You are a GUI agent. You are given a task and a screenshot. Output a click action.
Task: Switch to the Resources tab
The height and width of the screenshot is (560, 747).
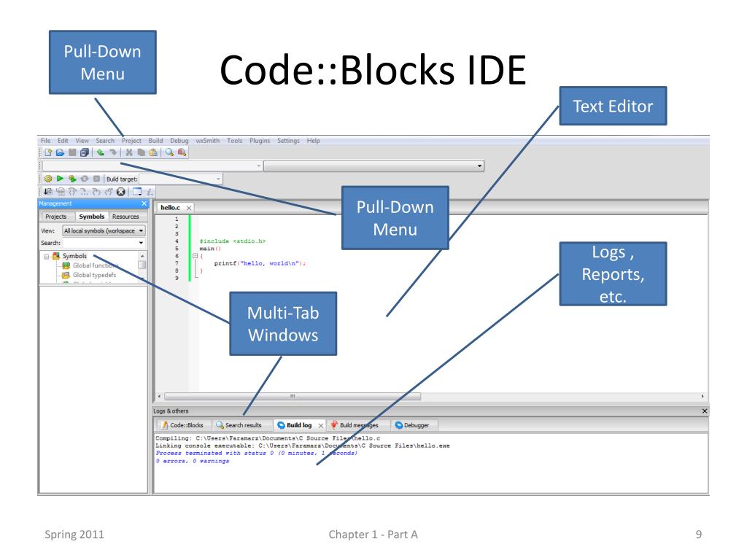(125, 217)
